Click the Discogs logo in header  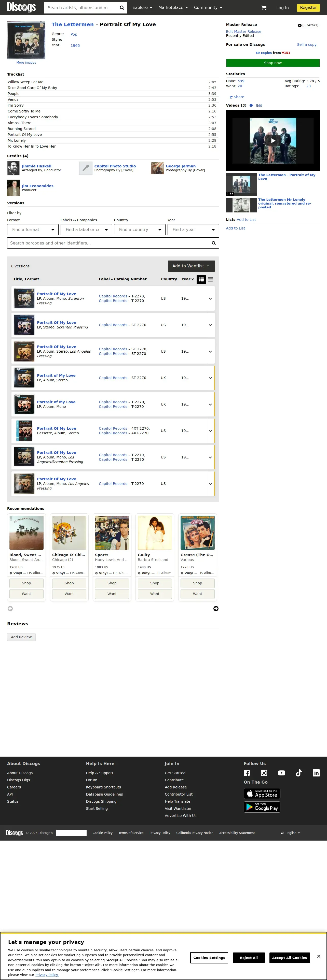pos(21,7)
